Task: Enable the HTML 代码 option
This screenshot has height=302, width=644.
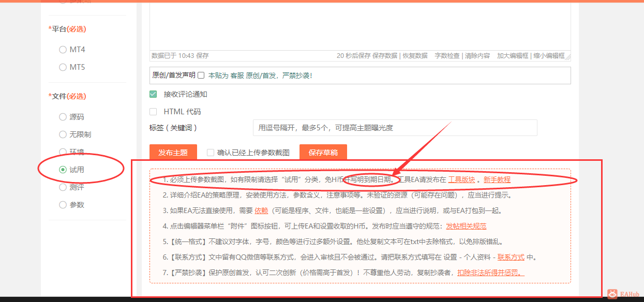Action: [x=153, y=112]
